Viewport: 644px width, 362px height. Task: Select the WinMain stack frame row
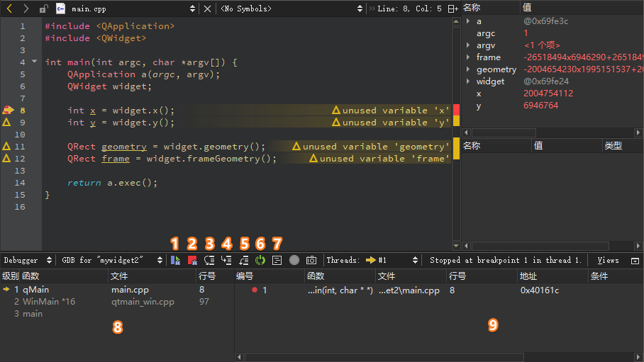click(x=44, y=302)
